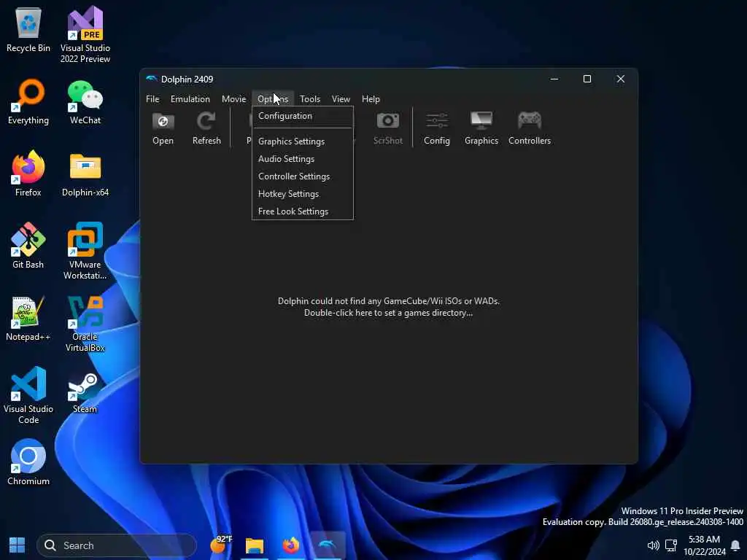
Task: Click the Graphics toolbar icon
Action: pos(481,128)
